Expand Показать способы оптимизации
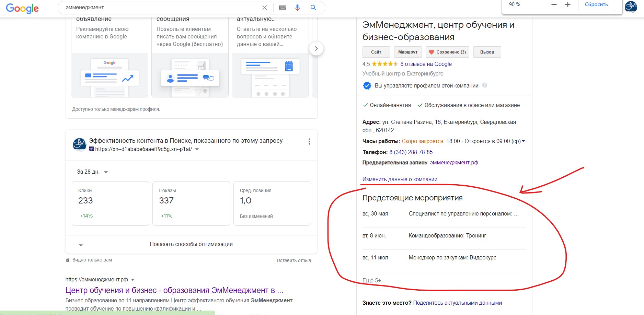Screen dimensions: 644x315 pos(191,244)
